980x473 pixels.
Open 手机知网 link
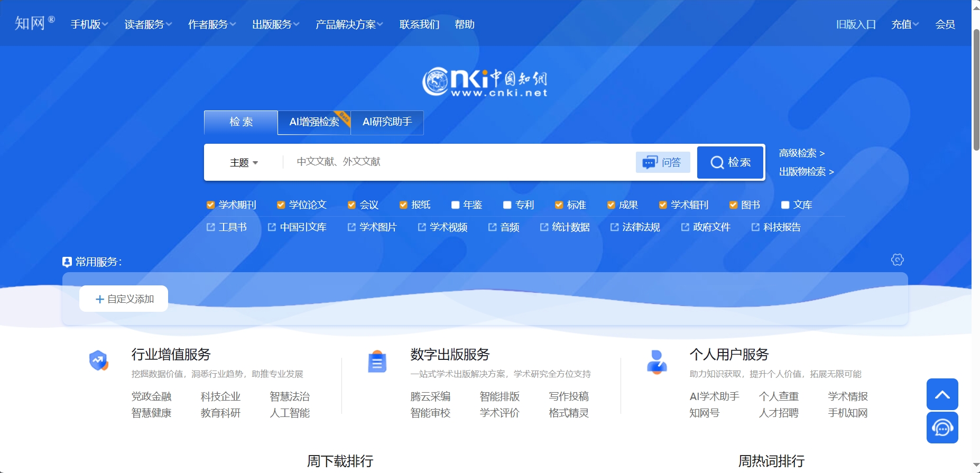[x=848, y=413]
